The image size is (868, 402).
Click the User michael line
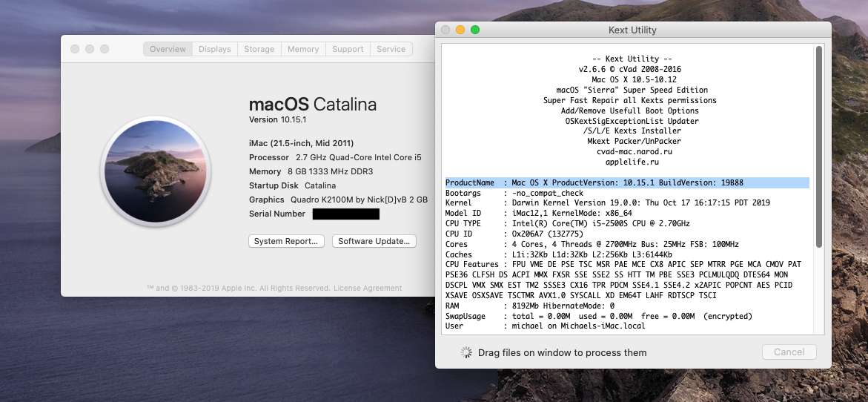pyautogui.click(x=545, y=326)
